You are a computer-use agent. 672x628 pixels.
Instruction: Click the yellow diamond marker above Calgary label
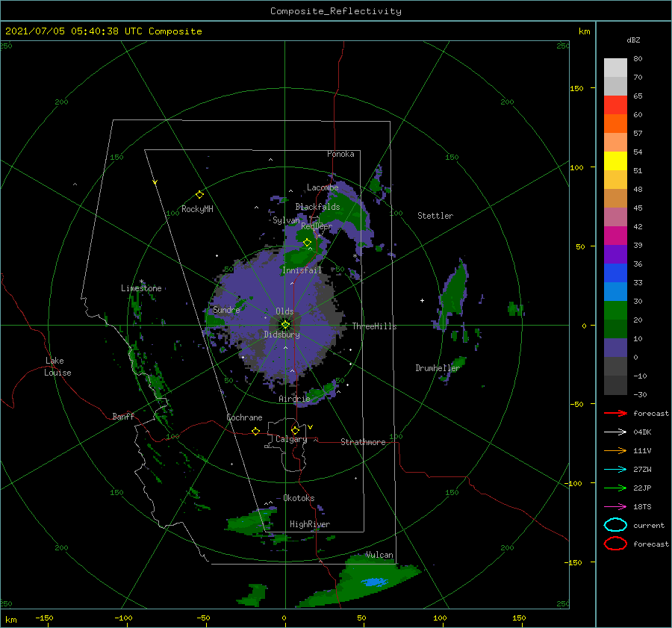pos(295,430)
